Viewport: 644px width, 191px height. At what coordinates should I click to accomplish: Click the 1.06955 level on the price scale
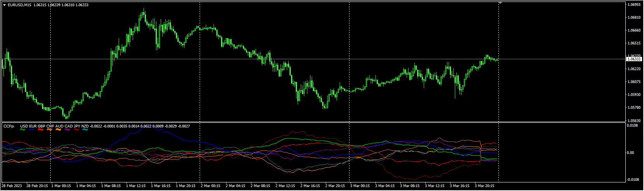634,5
